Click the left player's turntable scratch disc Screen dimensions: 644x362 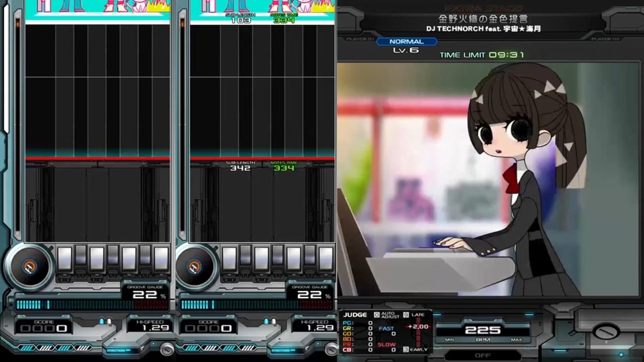pos(30,268)
